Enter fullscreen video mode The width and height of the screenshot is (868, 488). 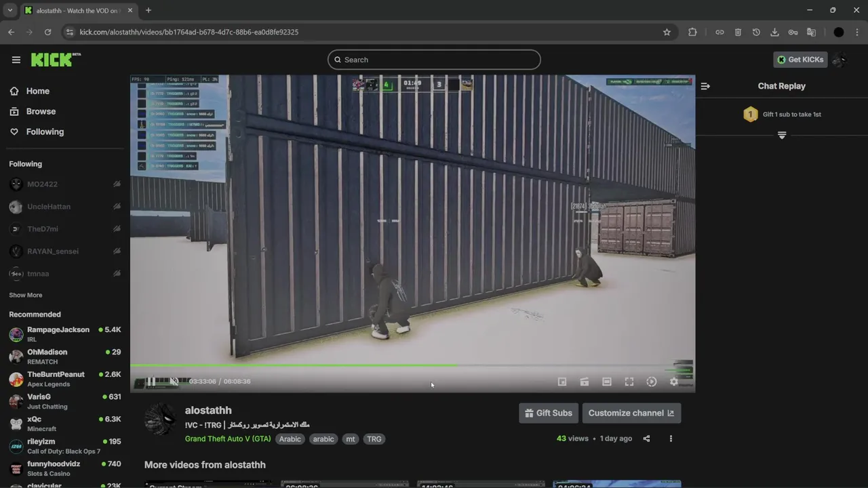point(629,382)
